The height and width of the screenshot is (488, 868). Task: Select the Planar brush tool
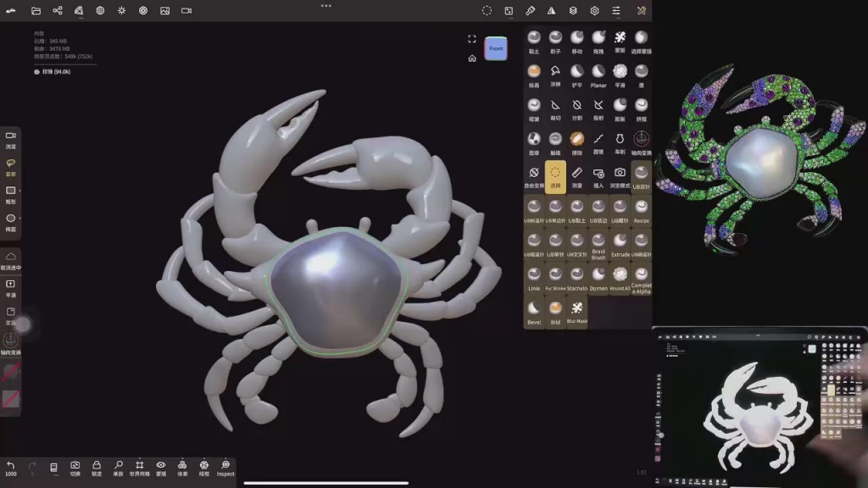[x=598, y=75]
